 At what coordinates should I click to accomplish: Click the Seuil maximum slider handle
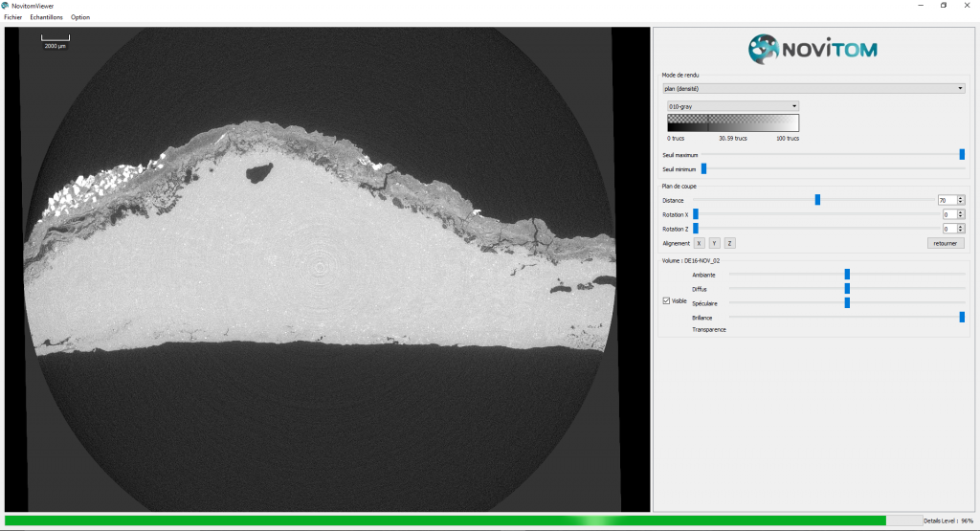[962, 154]
